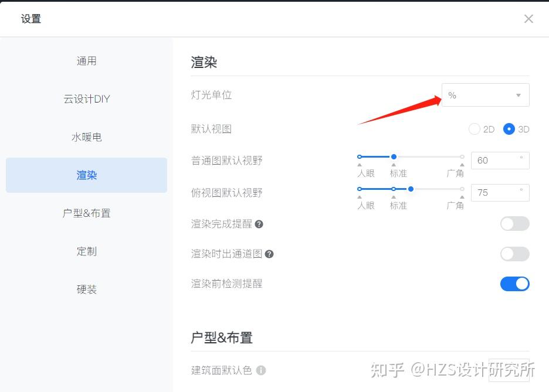Close the 设置 dialog with X icon

pos(528,19)
